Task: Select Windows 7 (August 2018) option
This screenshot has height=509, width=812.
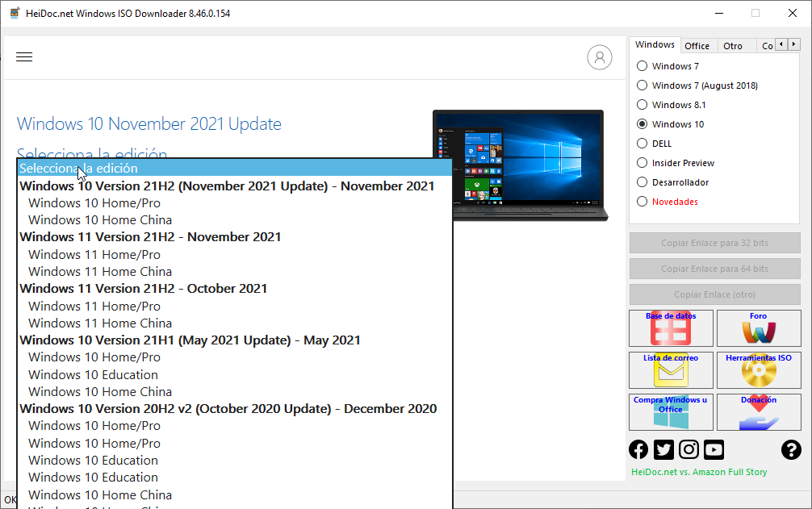Action: tap(697, 86)
